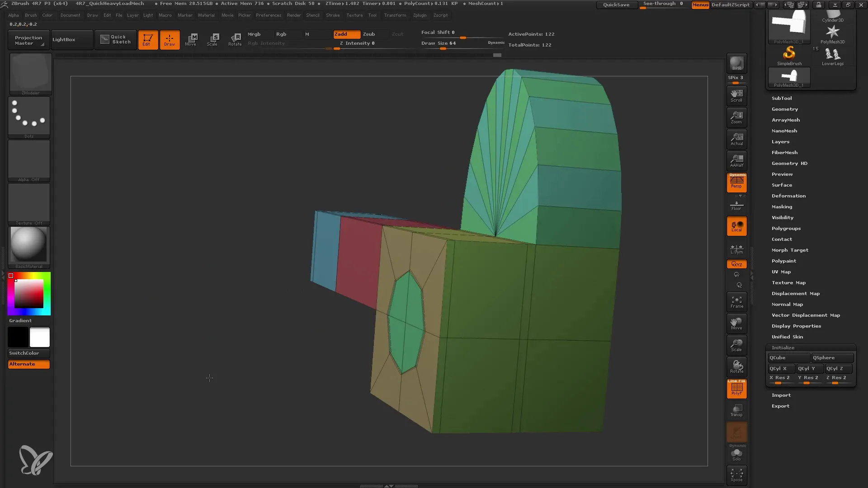Image resolution: width=868 pixels, height=488 pixels.
Task: Select the top-shelf Move tool
Action: coord(191,40)
